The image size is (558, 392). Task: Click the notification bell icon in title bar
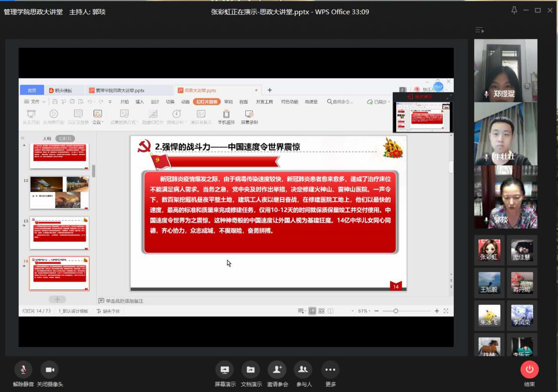514,10
